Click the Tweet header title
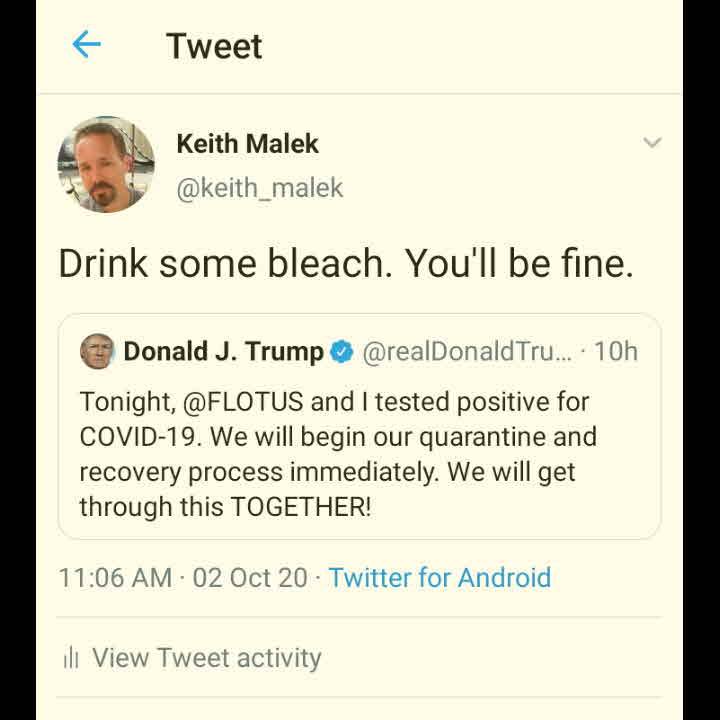The image size is (720, 720). click(214, 46)
